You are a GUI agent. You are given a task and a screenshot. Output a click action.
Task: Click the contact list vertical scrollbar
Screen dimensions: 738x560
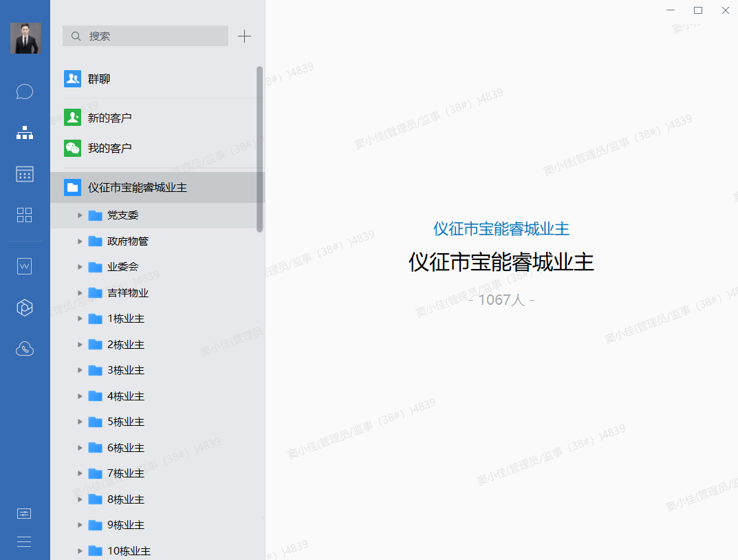[259, 149]
